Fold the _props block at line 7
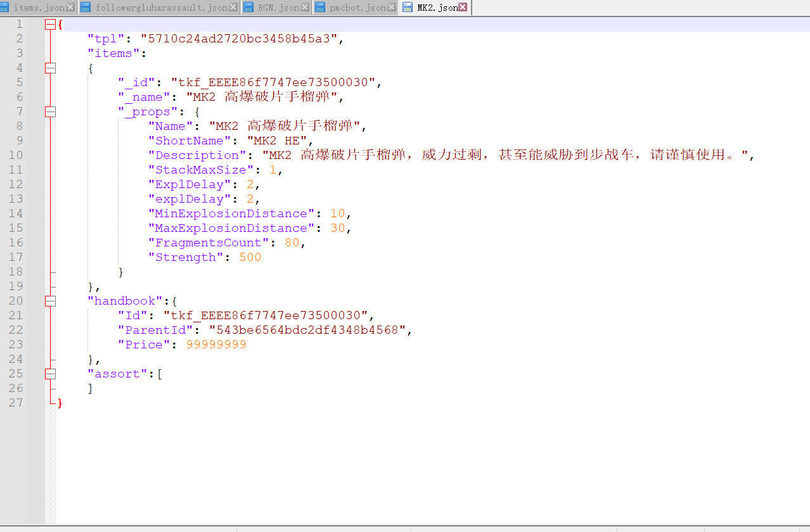This screenshot has width=810, height=532. click(50, 112)
